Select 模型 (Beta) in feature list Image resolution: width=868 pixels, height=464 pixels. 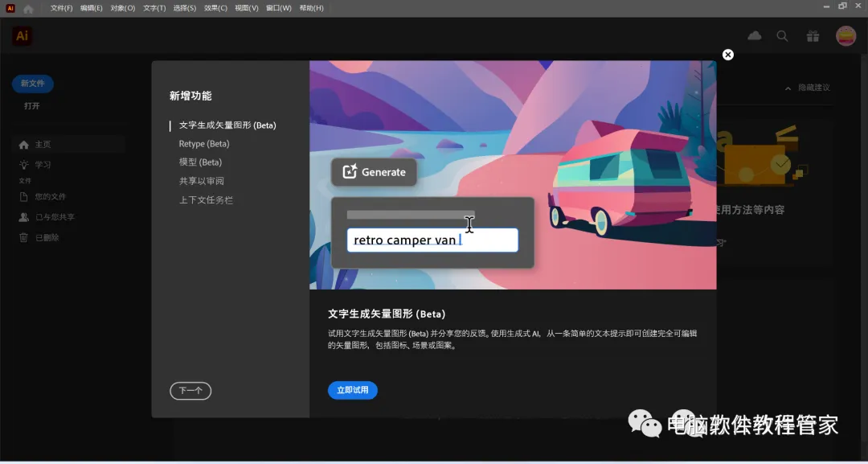coord(200,162)
